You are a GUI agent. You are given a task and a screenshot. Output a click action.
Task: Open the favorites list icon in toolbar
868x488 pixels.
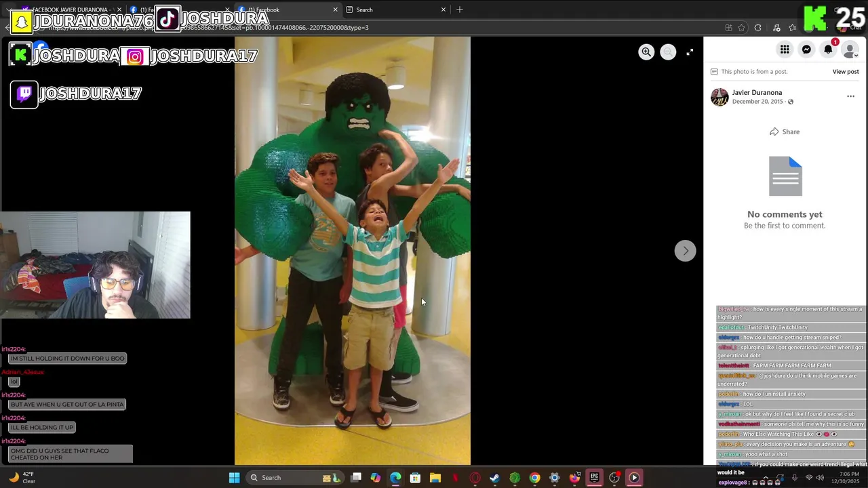tap(792, 28)
